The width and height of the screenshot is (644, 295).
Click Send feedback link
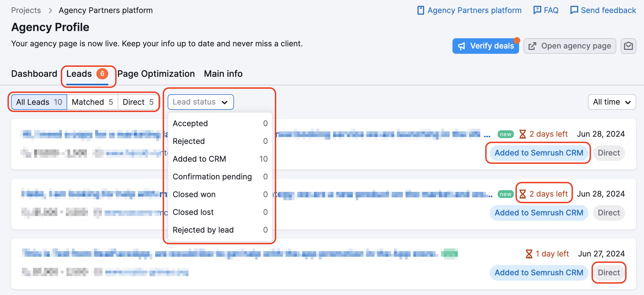point(603,10)
